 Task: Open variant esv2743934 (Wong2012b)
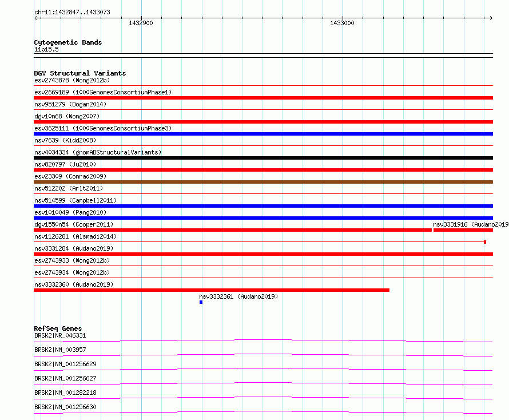(72, 272)
